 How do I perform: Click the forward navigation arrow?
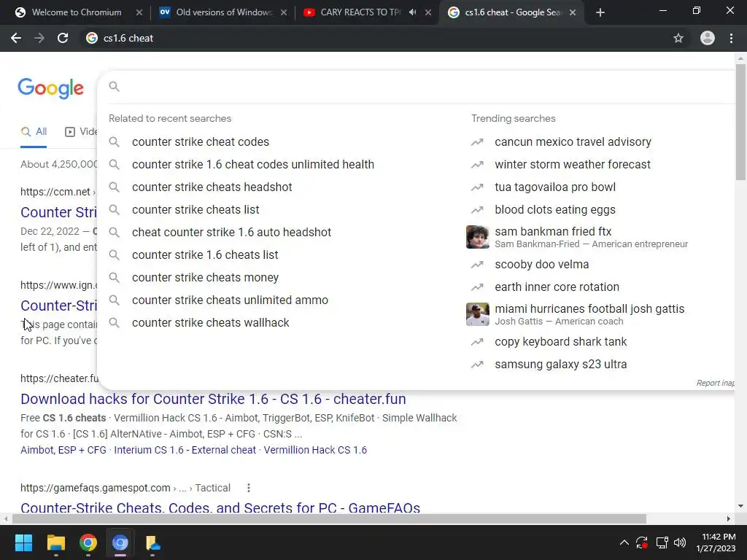coord(39,38)
